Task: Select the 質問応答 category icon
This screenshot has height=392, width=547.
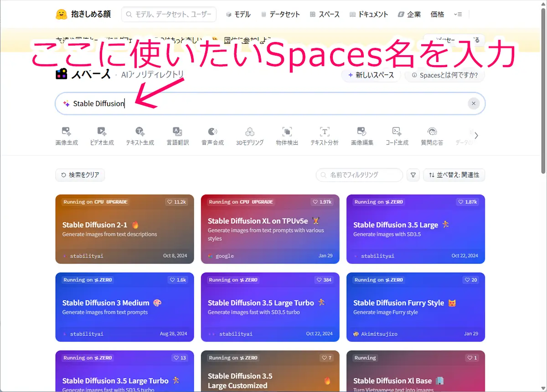Action: pos(432,132)
